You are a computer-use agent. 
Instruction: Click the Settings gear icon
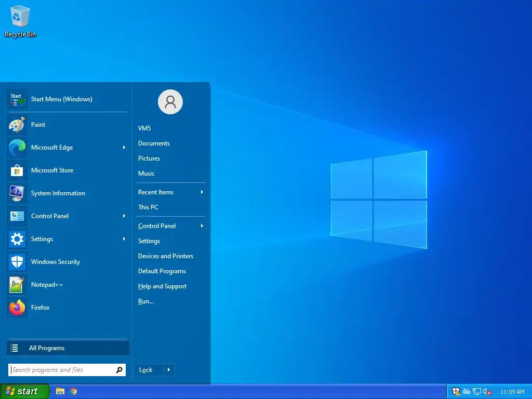[17, 239]
